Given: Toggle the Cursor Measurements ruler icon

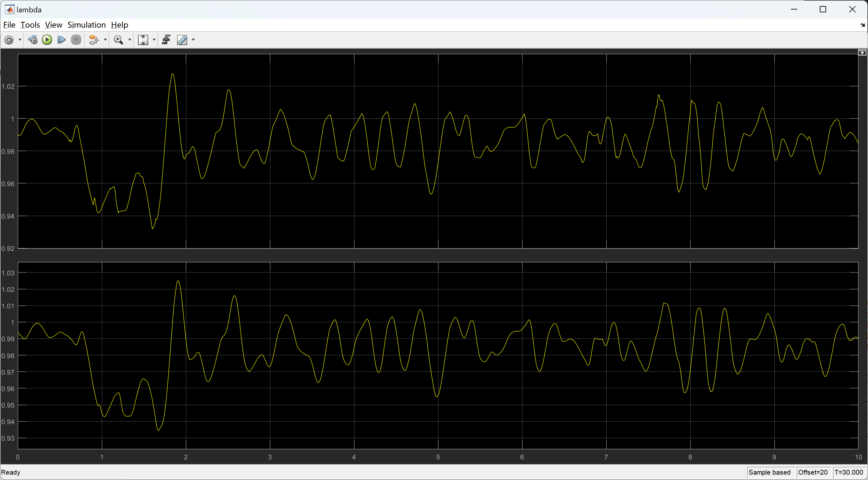Looking at the screenshot, I should click(182, 40).
